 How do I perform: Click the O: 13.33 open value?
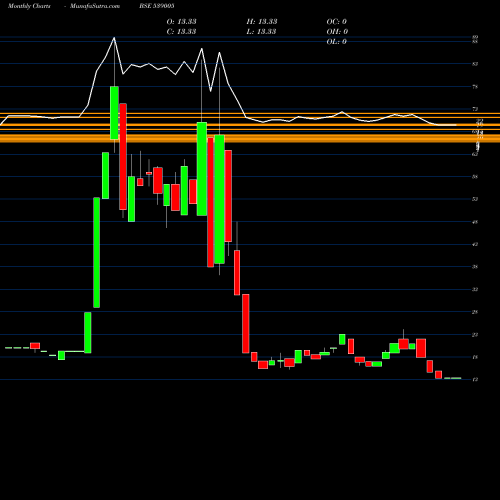click(181, 21)
